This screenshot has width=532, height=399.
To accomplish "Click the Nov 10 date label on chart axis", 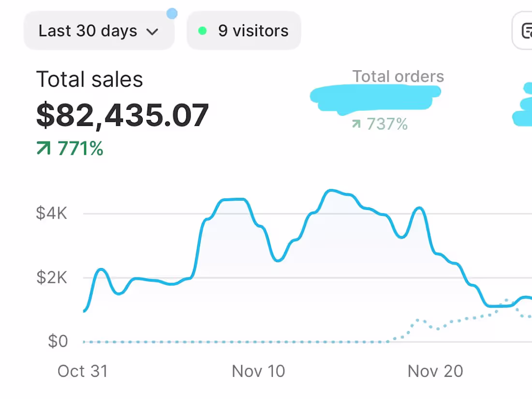I will point(259,371).
